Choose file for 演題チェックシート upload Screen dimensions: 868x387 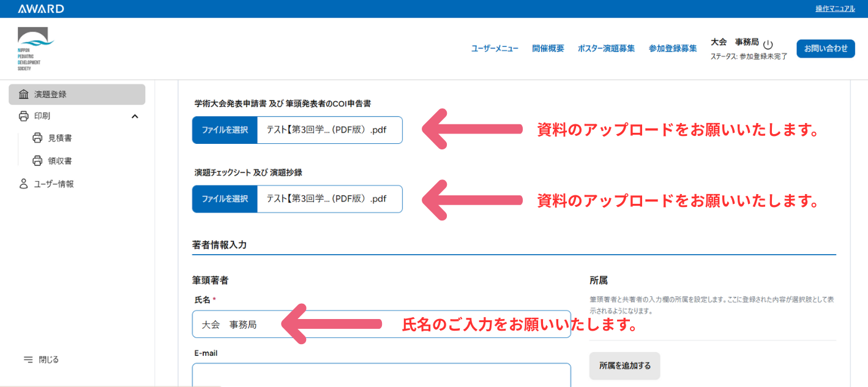(x=225, y=198)
